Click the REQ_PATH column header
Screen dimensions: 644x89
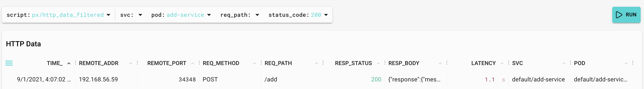point(278,63)
